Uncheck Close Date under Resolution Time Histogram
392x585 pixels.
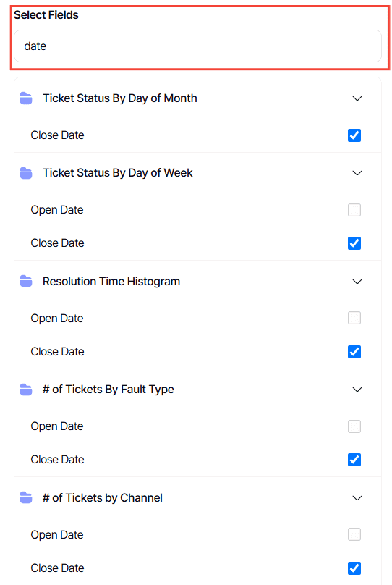tap(354, 352)
